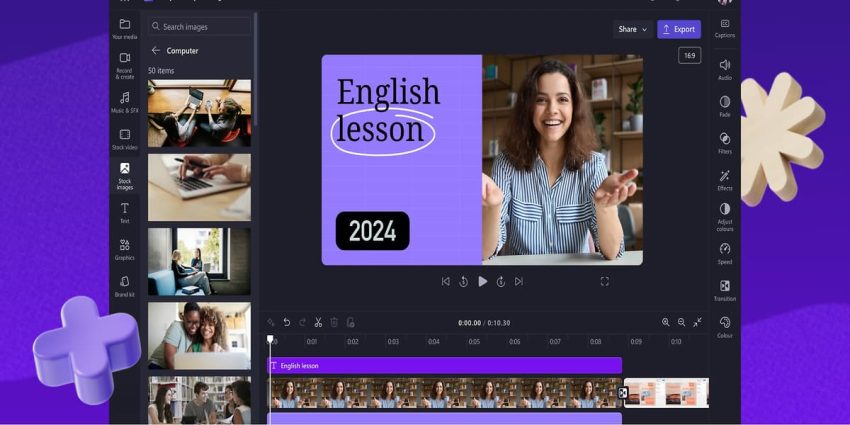Viewport: 850px width, 425px height.
Task: Select the overhead laptop desk stock image
Action: pos(199,113)
